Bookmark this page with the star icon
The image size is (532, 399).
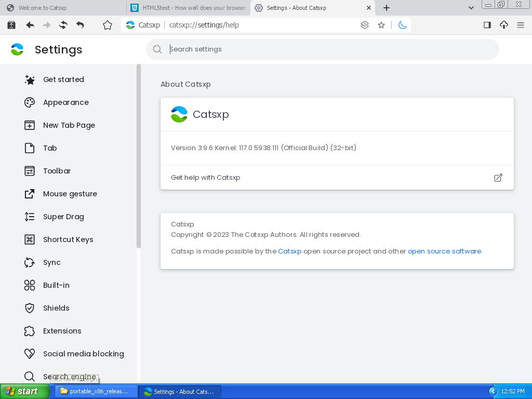coord(381,25)
